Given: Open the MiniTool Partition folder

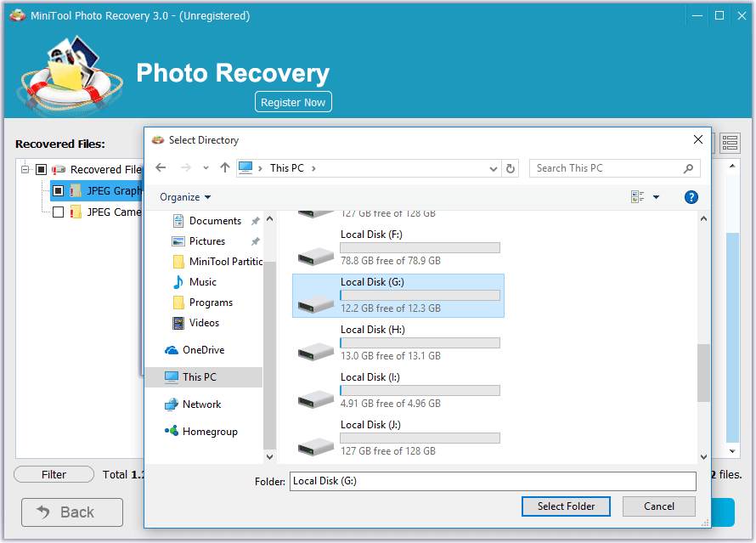Looking at the screenshot, I should [217, 262].
